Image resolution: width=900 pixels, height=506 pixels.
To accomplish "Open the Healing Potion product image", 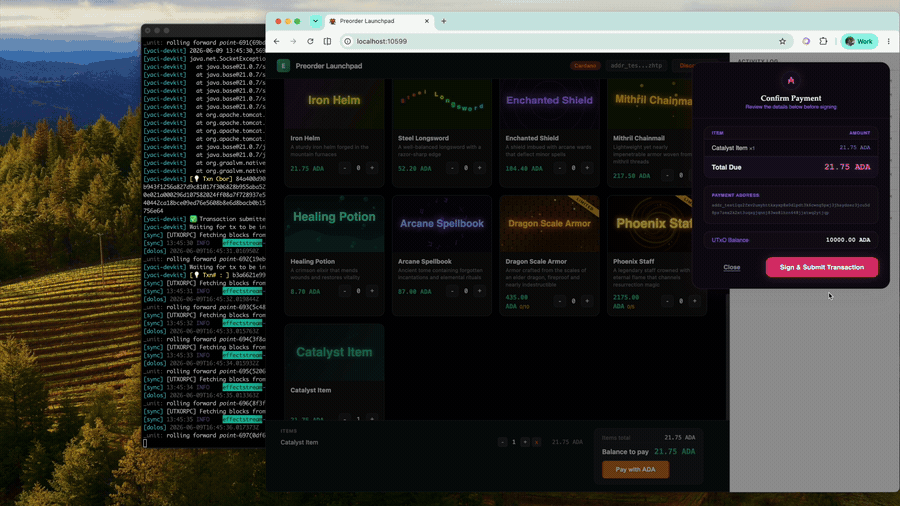I will [334, 224].
